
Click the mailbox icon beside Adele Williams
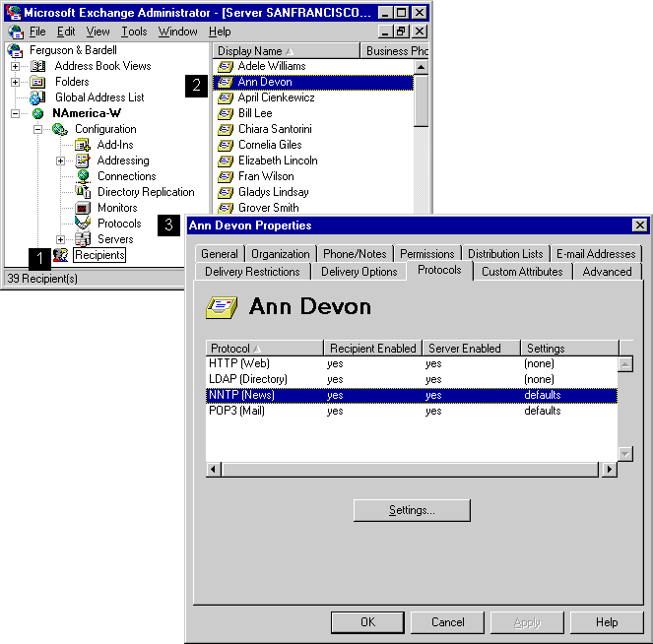pyautogui.click(x=226, y=66)
